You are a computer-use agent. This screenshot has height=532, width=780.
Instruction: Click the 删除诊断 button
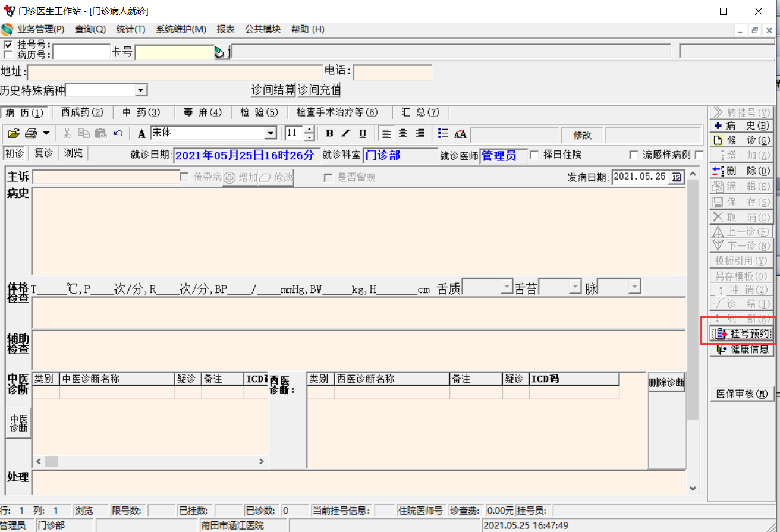[x=666, y=382]
